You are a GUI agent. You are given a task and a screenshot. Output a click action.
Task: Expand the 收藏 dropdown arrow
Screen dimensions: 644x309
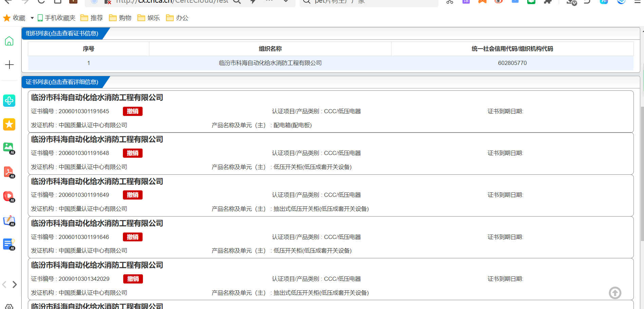[x=32, y=18]
